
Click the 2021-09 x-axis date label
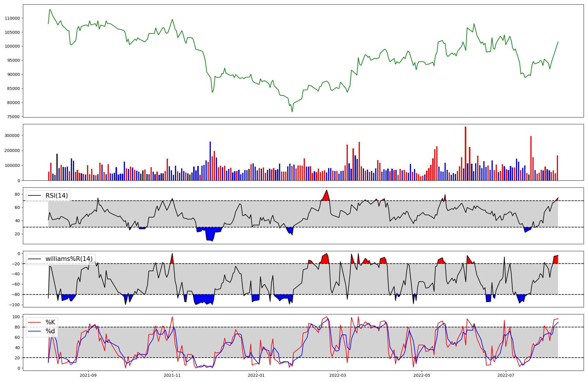pos(88,375)
